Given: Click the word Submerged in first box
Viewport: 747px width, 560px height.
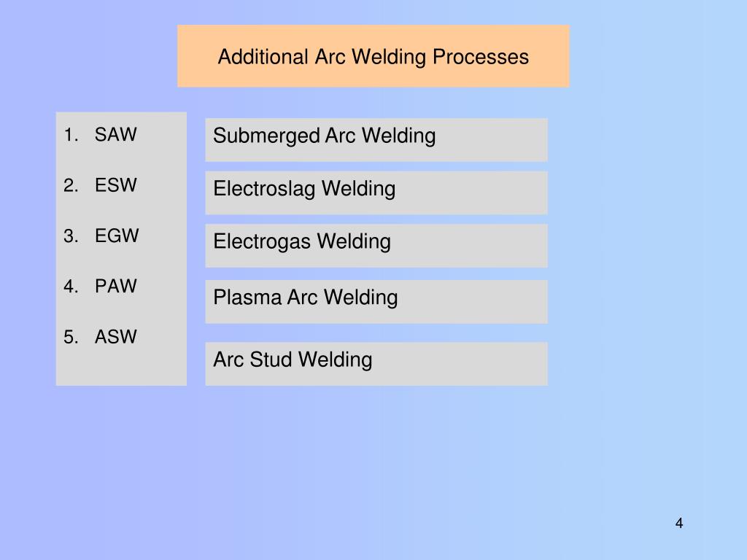Looking at the screenshot, I should [266, 136].
